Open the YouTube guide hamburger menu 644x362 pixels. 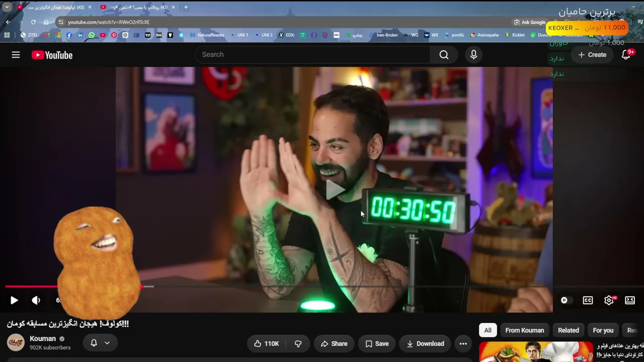pos(16,55)
